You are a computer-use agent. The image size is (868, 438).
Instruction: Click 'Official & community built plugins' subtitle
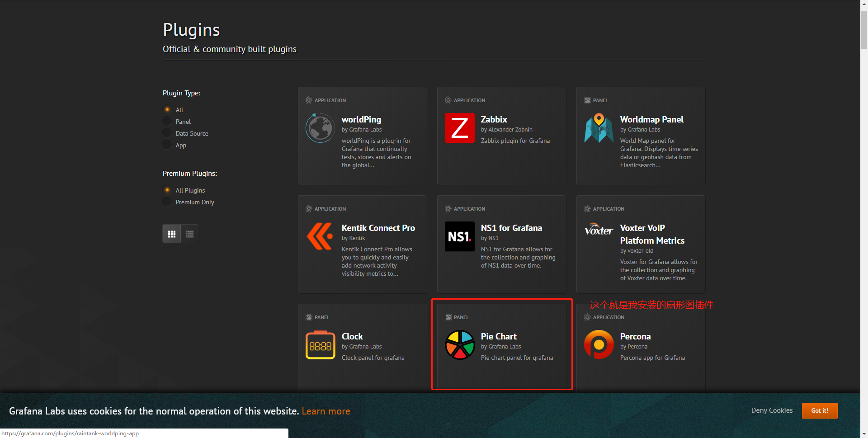230,49
